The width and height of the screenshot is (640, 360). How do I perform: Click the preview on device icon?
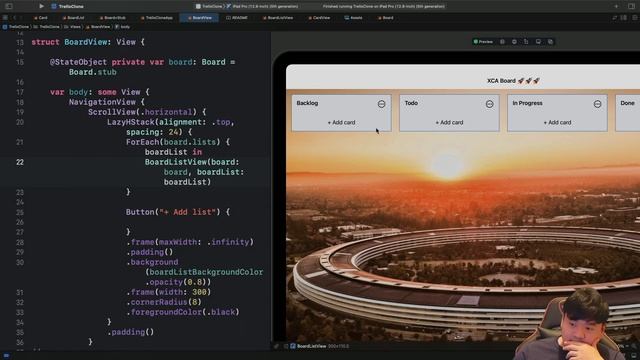click(538, 42)
